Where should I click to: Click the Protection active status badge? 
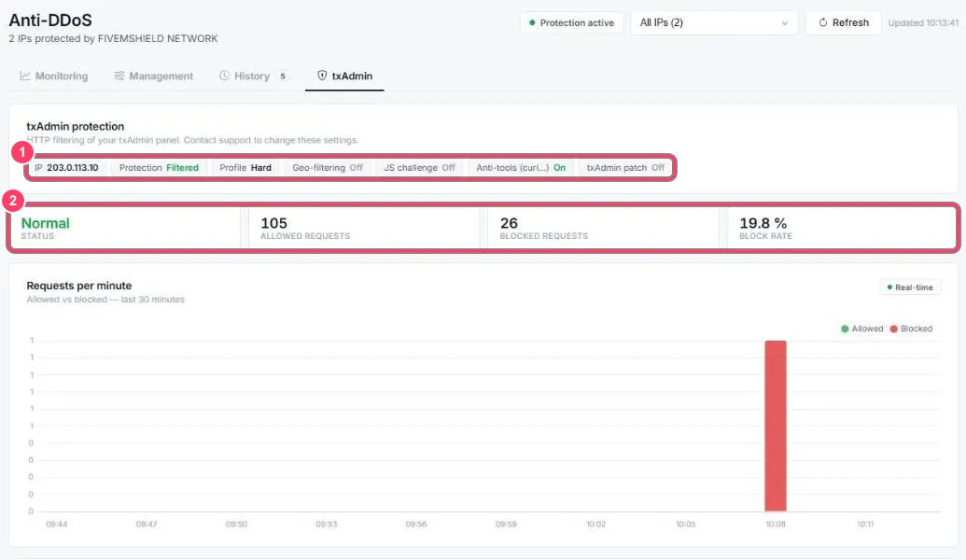pos(571,22)
